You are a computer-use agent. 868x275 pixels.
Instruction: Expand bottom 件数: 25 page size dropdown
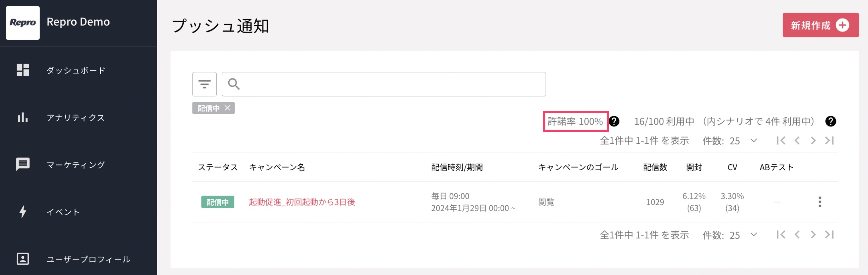(x=754, y=235)
